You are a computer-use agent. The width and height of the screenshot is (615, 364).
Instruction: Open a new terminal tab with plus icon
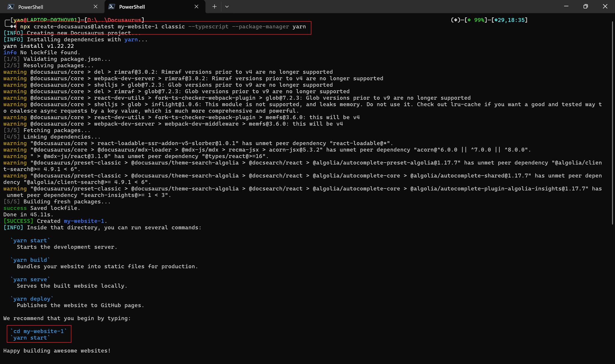tap(214, 7)
